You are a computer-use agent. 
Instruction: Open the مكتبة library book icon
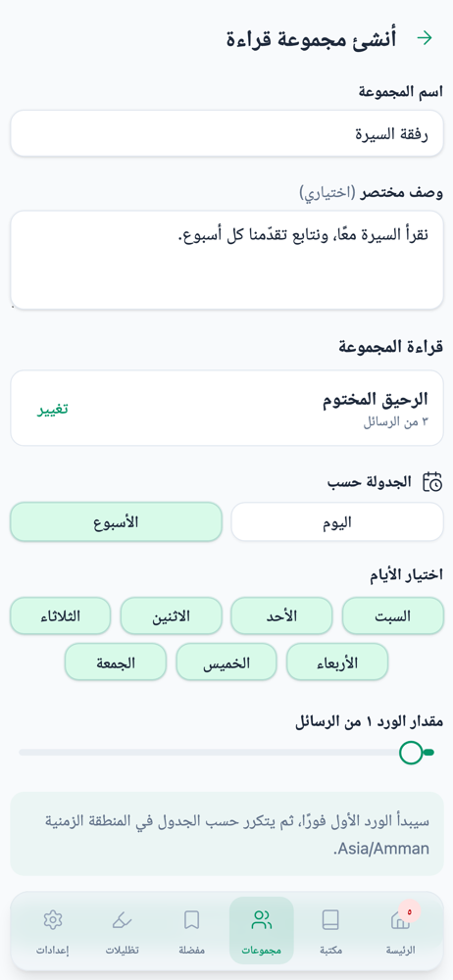(x=331, y=920)
